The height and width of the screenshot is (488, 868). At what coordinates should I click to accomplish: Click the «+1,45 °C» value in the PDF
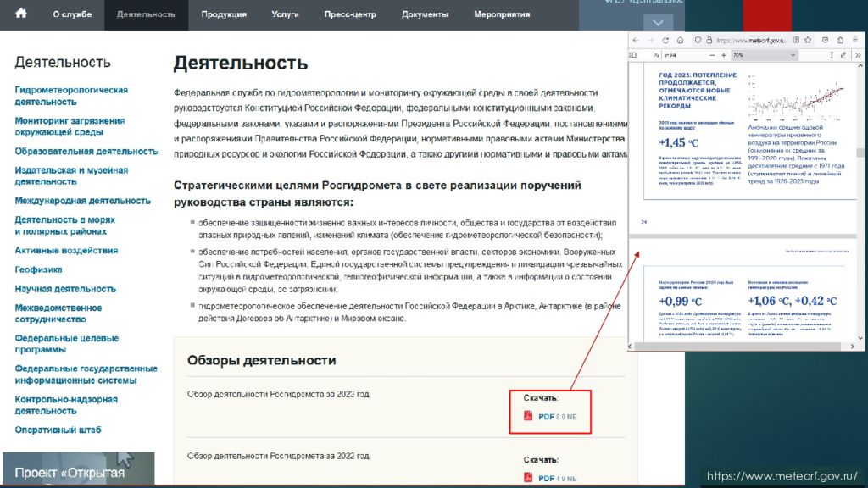tap(679, 142)
